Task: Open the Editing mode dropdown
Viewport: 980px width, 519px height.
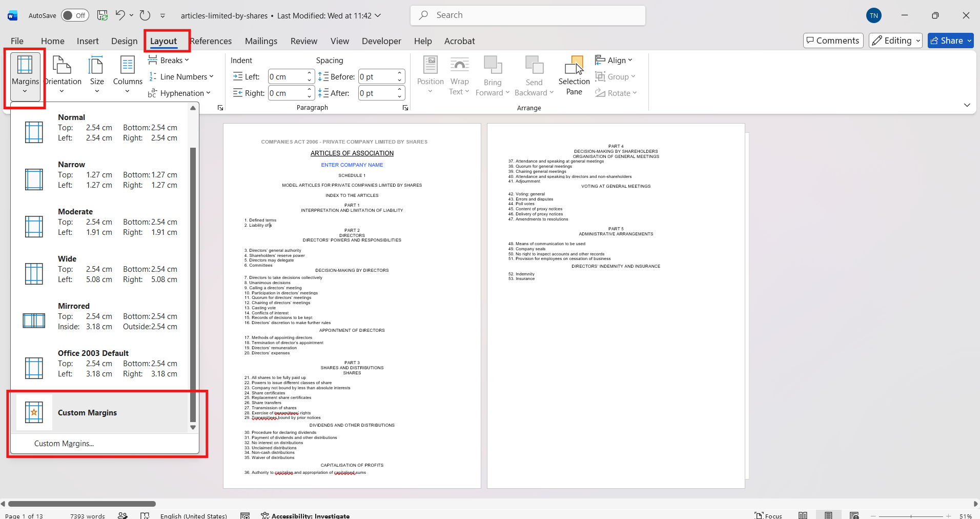Action: (896, 41)
